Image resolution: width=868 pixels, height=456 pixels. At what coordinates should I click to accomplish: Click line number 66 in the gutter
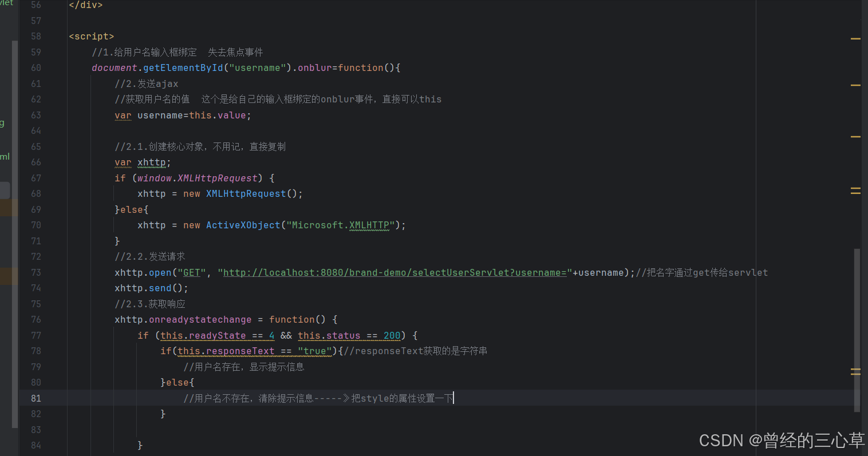click(x=36, y=162)
